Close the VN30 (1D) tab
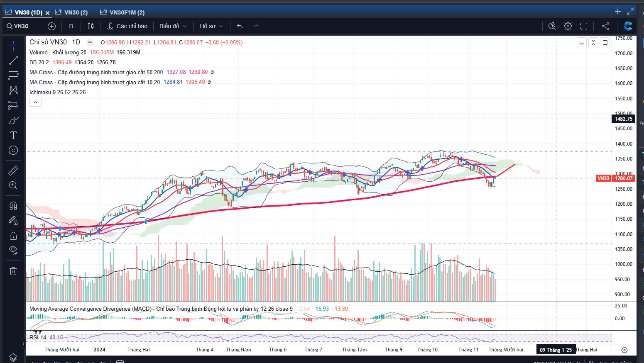Viewport: 644px width, 363px height. [x=47, y=13]
